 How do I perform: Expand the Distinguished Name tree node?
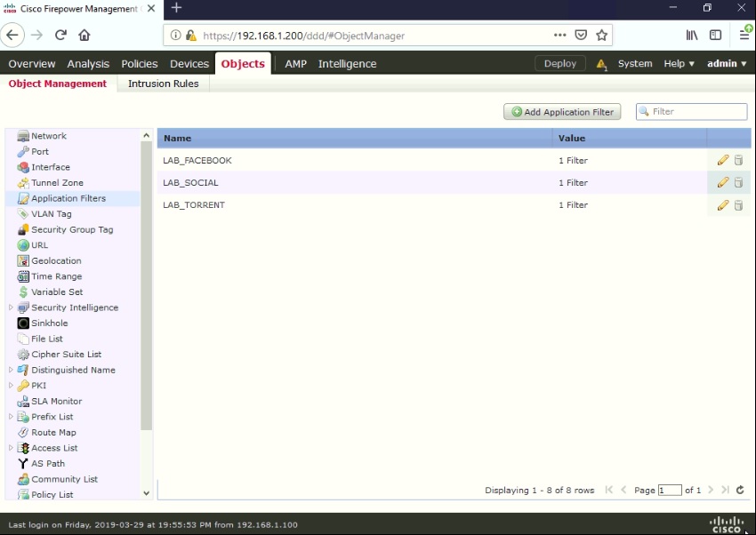tap(11, 370)
